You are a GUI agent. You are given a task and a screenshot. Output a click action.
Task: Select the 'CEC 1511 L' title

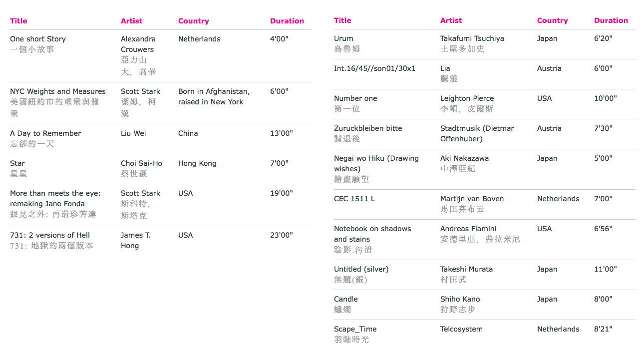pyautogui.click(x=354, y=199)
